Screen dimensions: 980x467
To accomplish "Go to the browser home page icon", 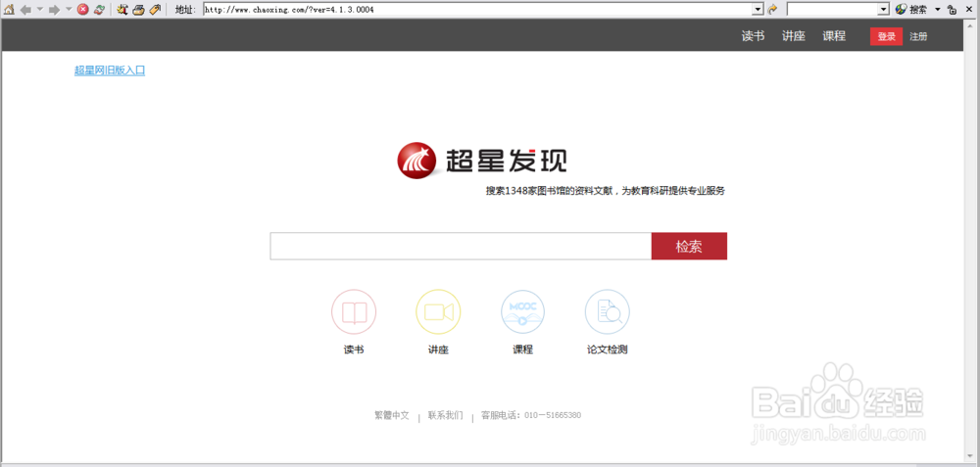I will [x=10, y=10].
